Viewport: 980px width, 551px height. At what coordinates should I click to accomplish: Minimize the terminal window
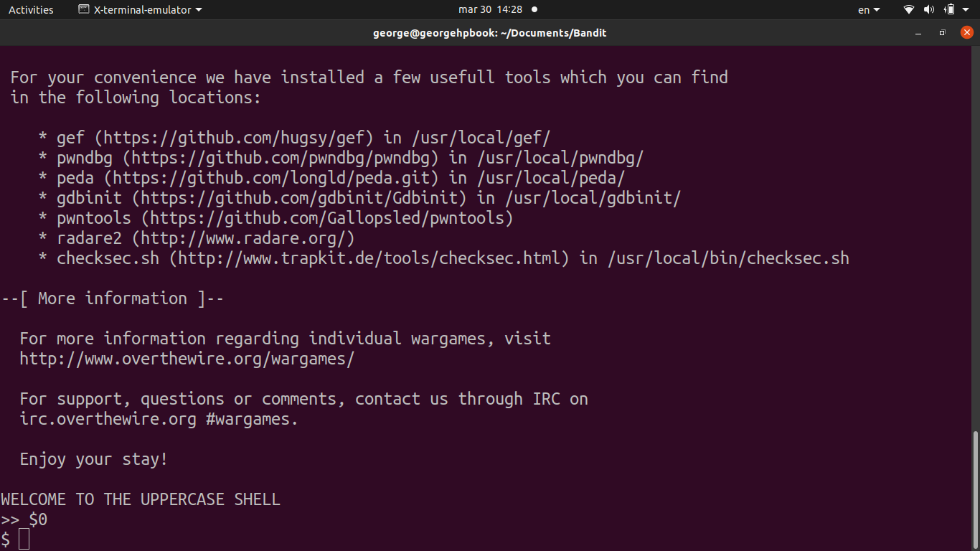(x=918, y=33)
